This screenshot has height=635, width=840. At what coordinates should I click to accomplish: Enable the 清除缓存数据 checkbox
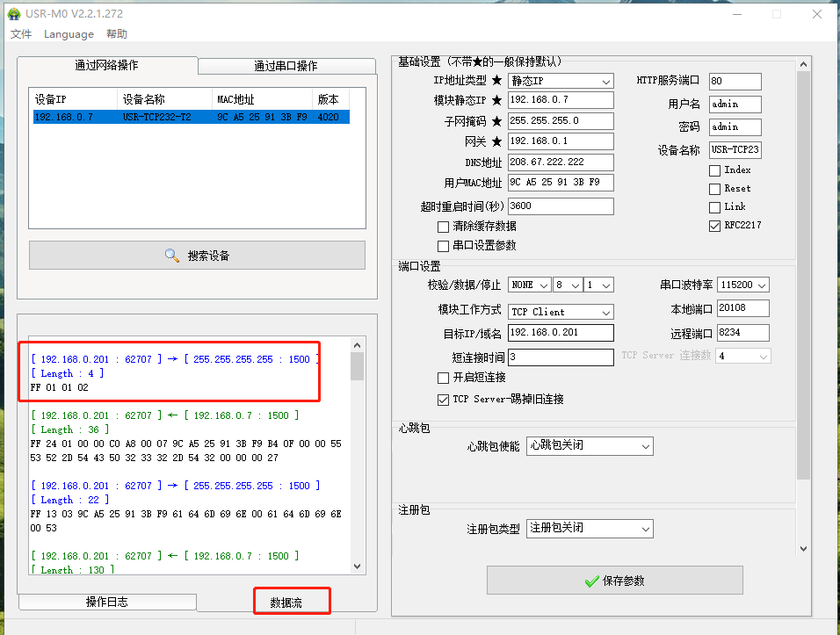point(444,227)
